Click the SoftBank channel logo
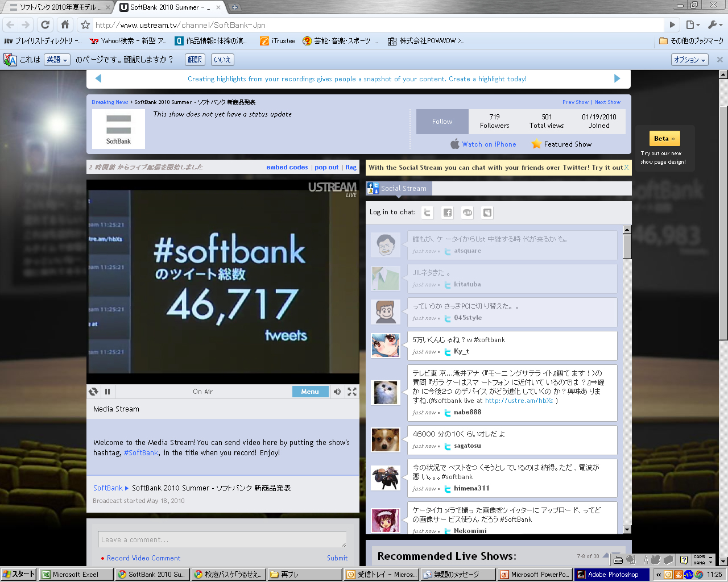 (118, 129)
